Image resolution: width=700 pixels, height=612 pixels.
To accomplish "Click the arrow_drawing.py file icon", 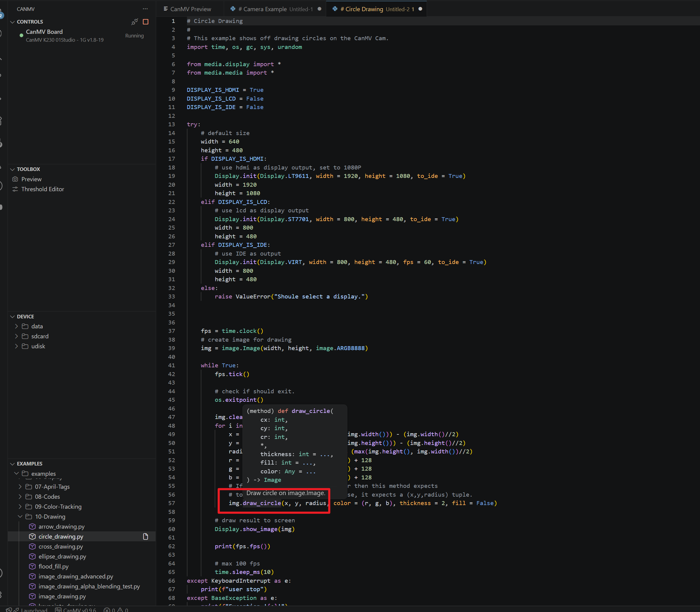I will tap(32, 527).
